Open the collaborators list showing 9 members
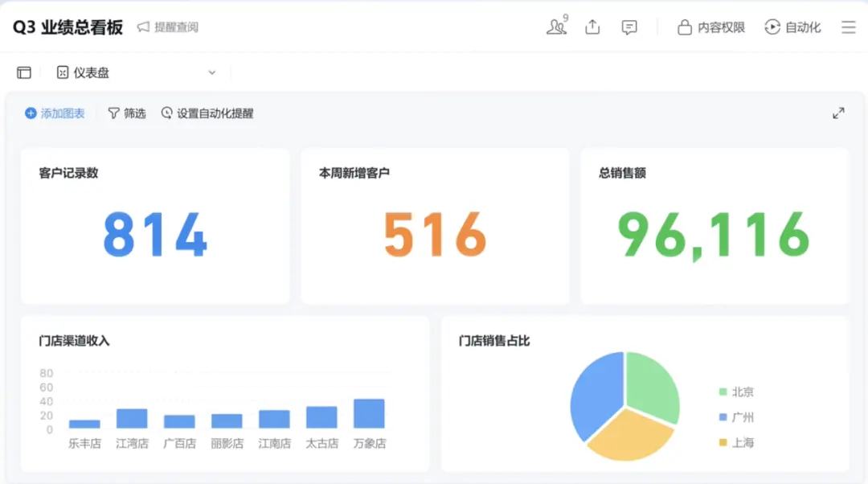This screenshot has width=868, height=484. click(556, 27)
